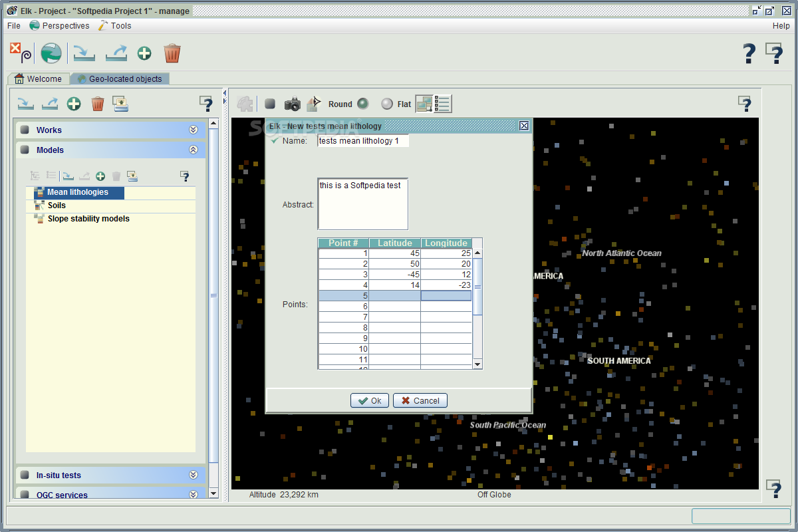
Task: Click the Models section tree view icon
Action: [35, 176]
